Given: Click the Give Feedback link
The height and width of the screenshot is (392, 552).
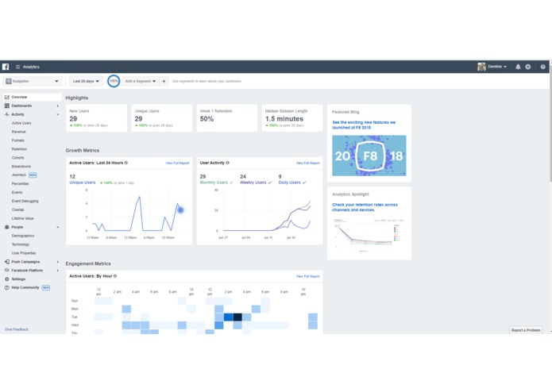Looking at the screenshot, I should pyautogui.click(x=17, y=329).
